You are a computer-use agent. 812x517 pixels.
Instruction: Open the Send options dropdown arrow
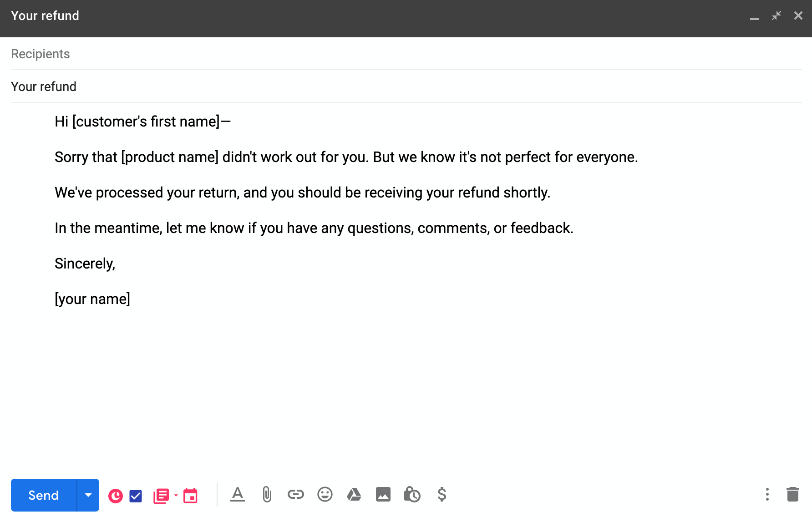click(88, 495)
